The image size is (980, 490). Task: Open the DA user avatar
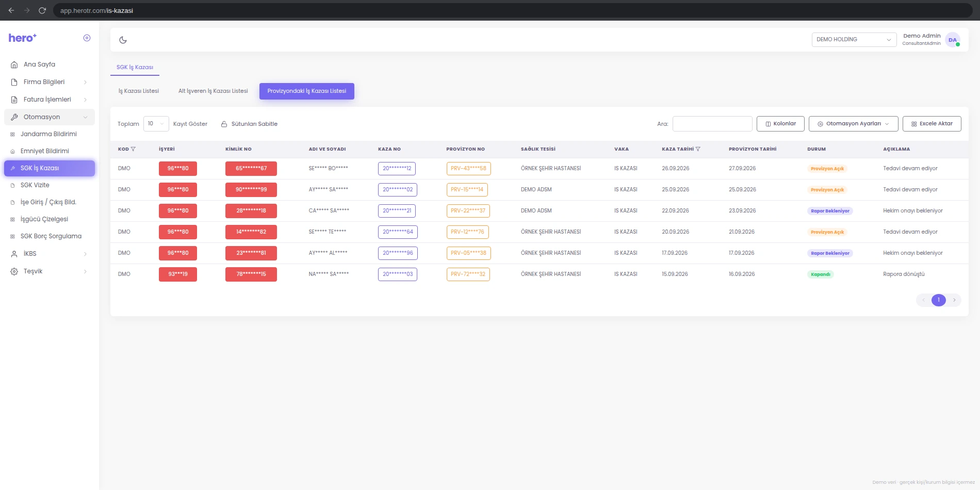[x=953, y=40]
